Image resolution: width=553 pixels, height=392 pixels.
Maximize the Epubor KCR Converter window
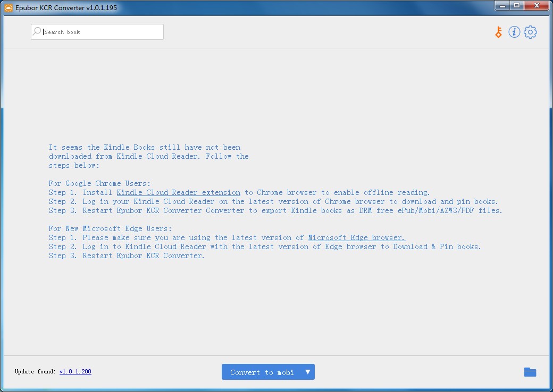point(516,5)
